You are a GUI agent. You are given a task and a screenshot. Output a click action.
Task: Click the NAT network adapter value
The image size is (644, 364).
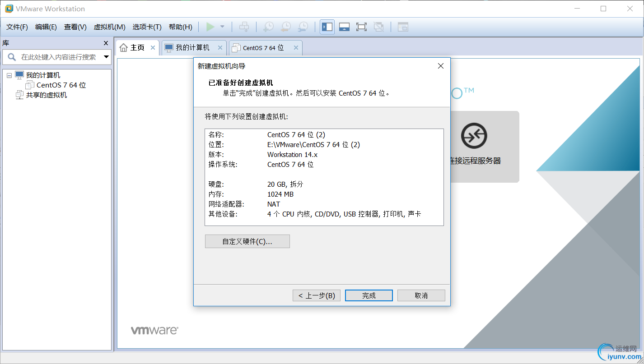point(274,204)
